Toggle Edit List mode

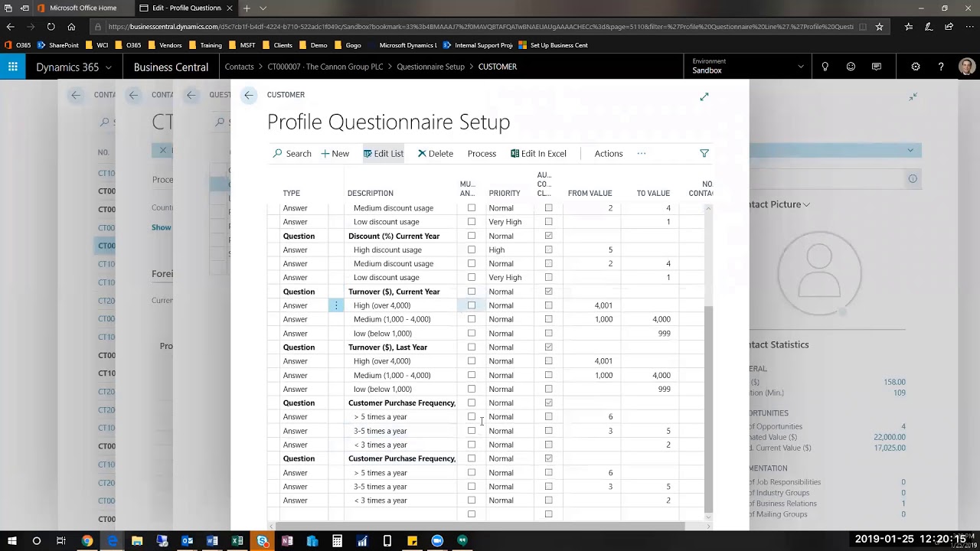pos(384,154)
